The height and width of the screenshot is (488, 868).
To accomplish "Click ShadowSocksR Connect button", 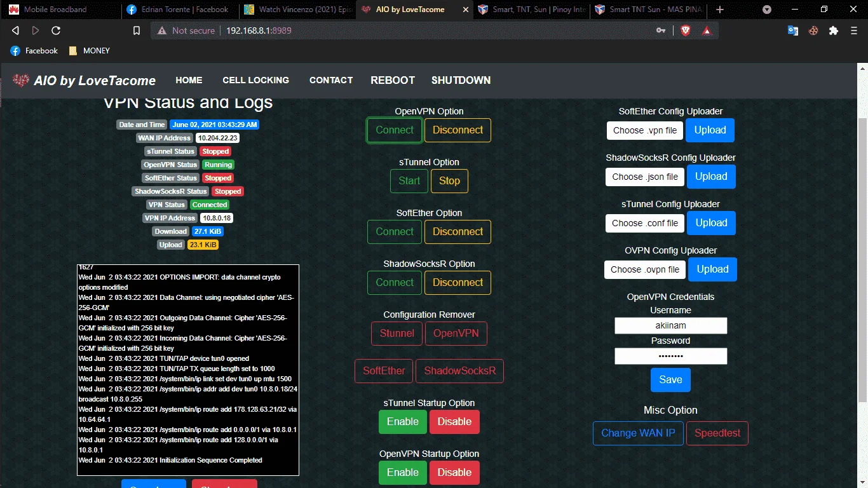I will click(x=395, y=283).
